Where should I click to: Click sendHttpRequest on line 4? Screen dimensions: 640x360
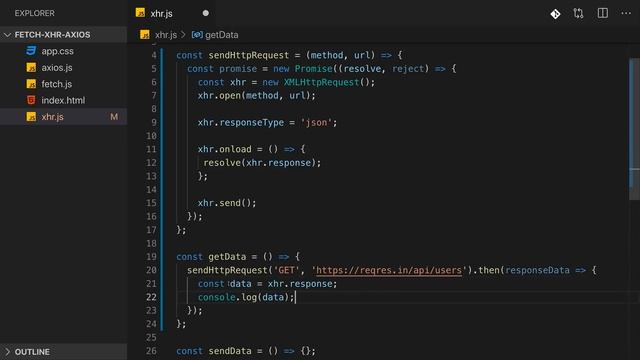pyautogui.click(x=249, y=55)
